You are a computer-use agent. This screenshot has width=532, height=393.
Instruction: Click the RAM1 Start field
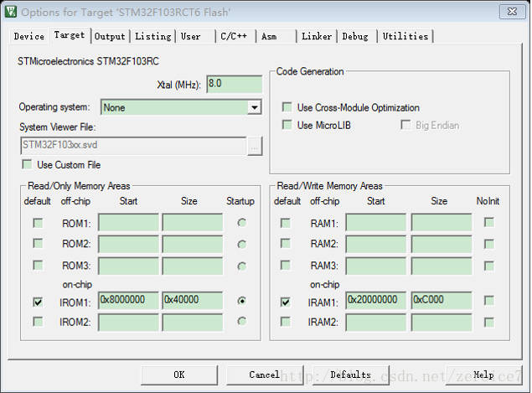point(376,223)
